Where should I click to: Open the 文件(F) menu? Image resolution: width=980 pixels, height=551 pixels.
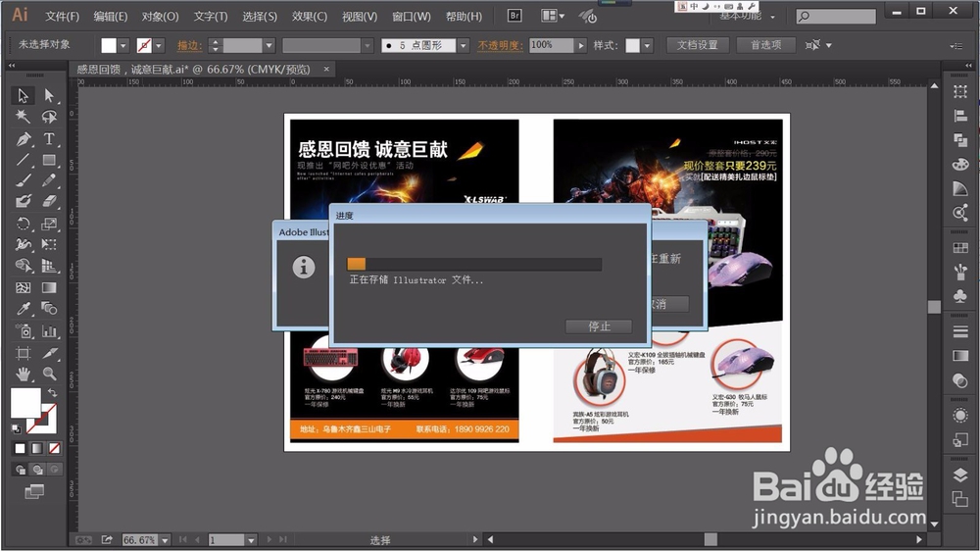62,17
